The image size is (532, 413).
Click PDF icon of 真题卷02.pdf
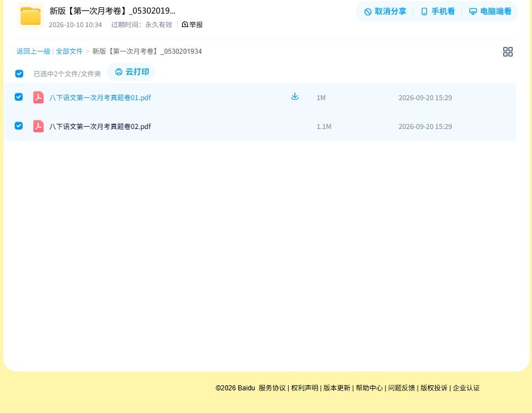(38, 126)
